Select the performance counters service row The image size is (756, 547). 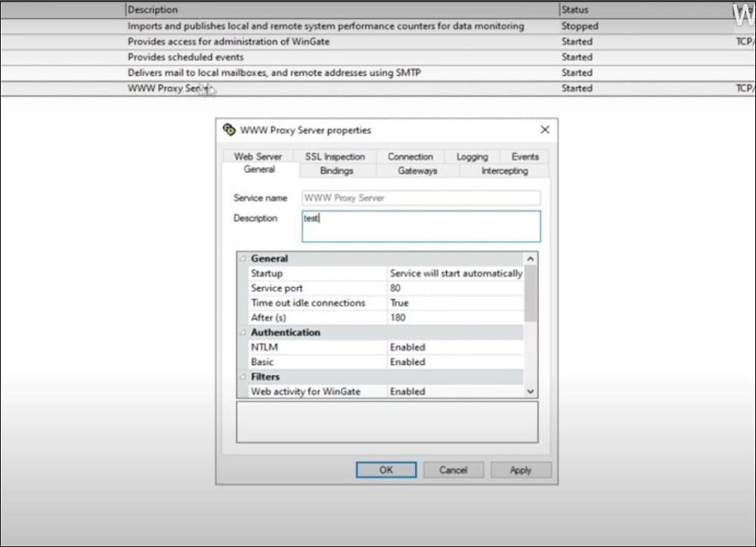[x=378, y=26]
